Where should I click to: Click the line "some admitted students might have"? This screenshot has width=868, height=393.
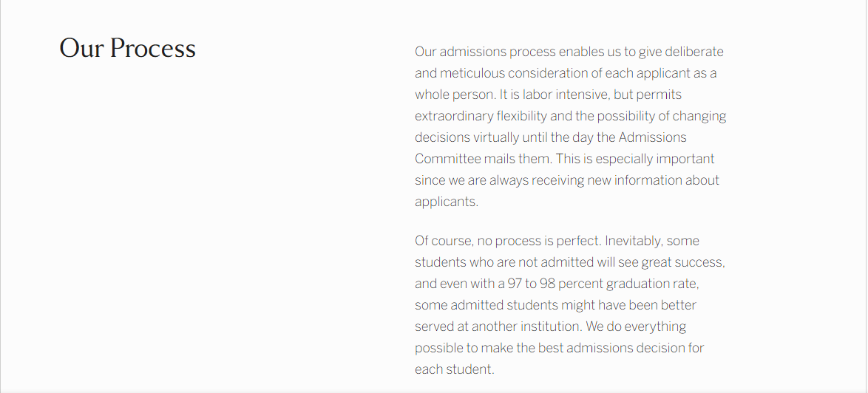coord(555,305)
